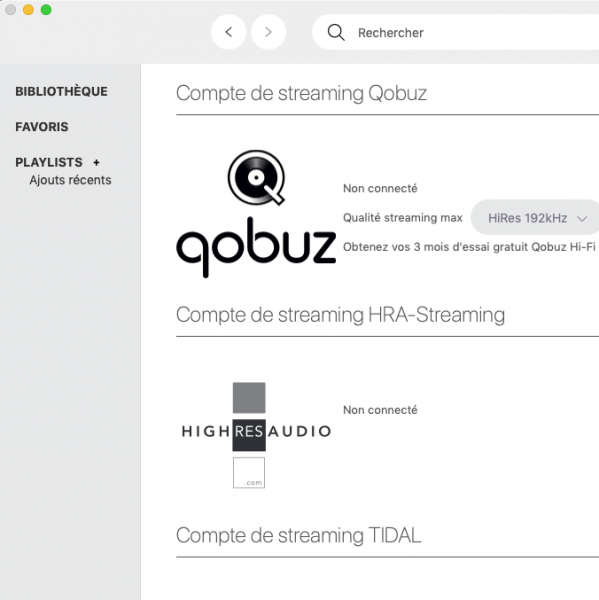Add a new playlist with the plus icon
Viewport: 599px width, 600px height.
point(96,163)
